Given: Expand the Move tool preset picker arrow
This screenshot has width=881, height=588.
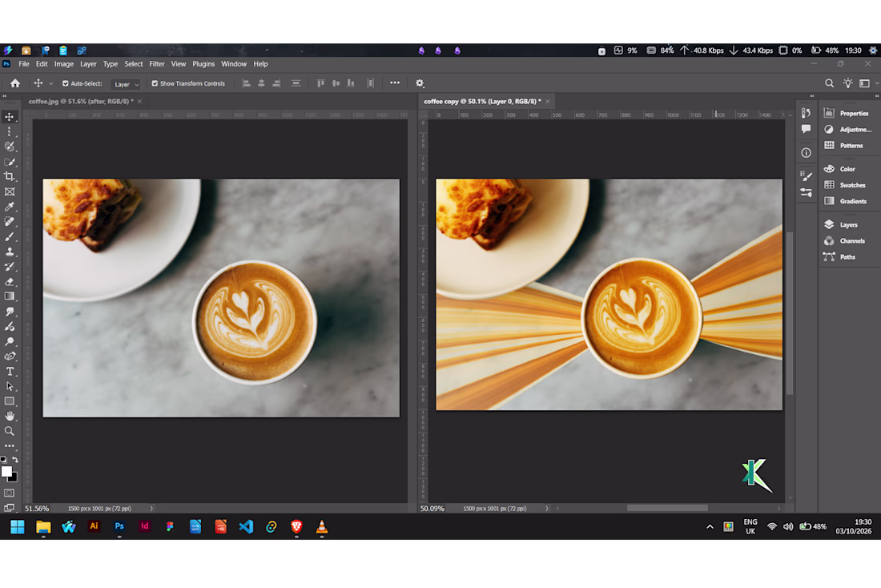Looking at the screenshot, I should tap(51, 84).
